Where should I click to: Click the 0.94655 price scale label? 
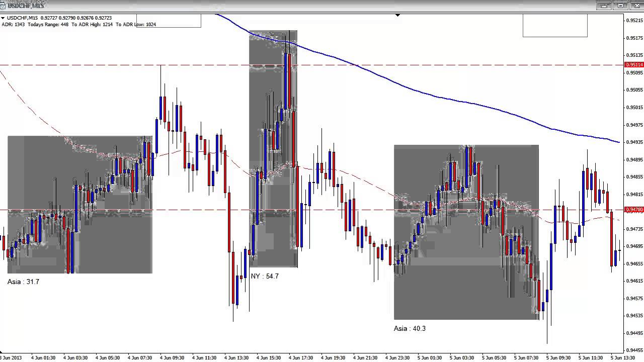pos(635,264)
